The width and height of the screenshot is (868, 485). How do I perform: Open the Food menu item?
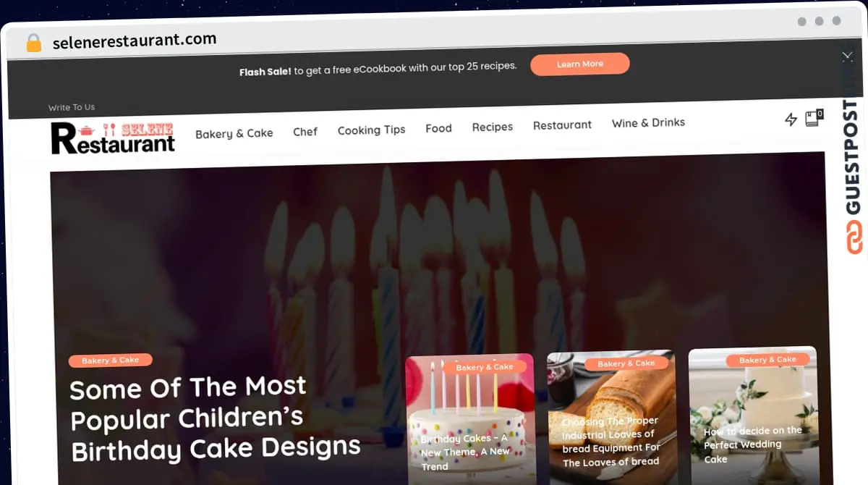tap(438, 128)
